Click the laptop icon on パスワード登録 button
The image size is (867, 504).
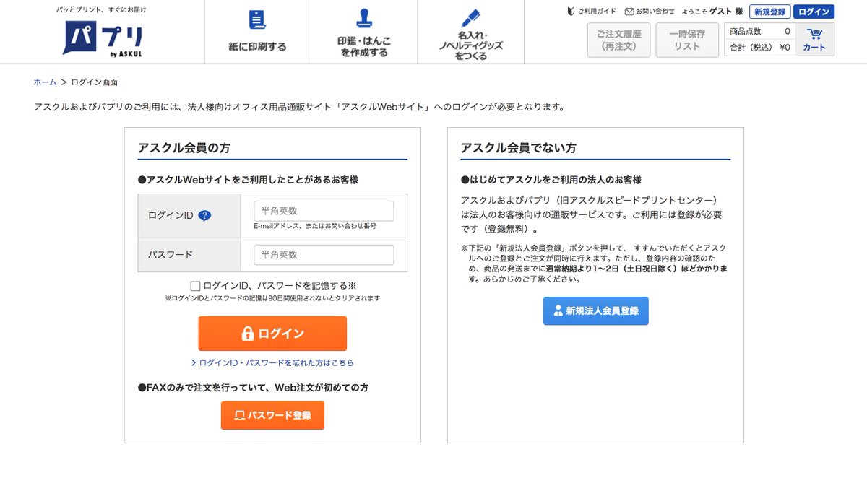coord(240,416)
